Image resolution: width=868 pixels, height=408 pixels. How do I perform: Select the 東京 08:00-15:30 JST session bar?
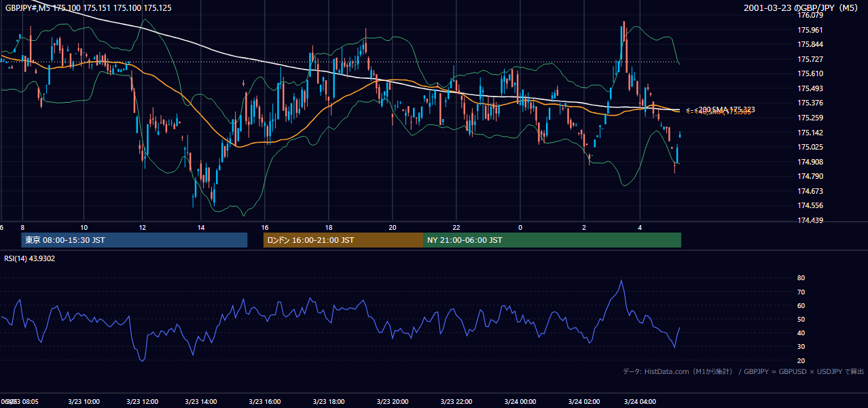click(x=134, y=240)
